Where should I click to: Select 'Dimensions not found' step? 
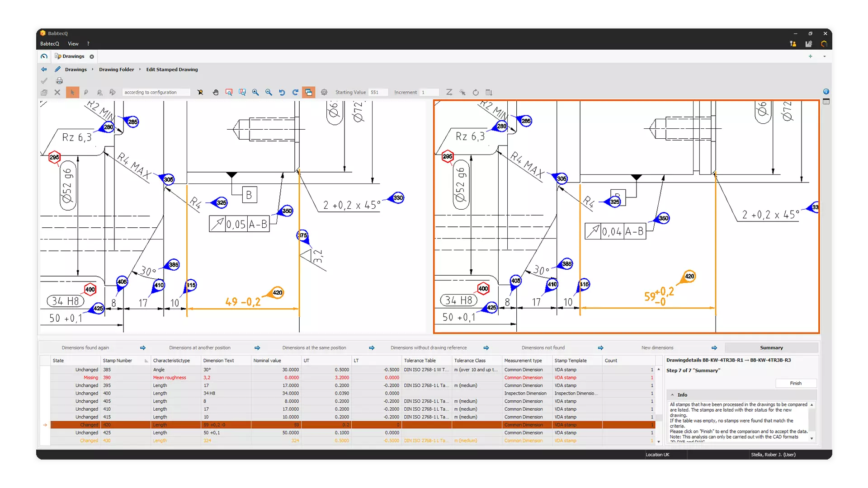543,347
